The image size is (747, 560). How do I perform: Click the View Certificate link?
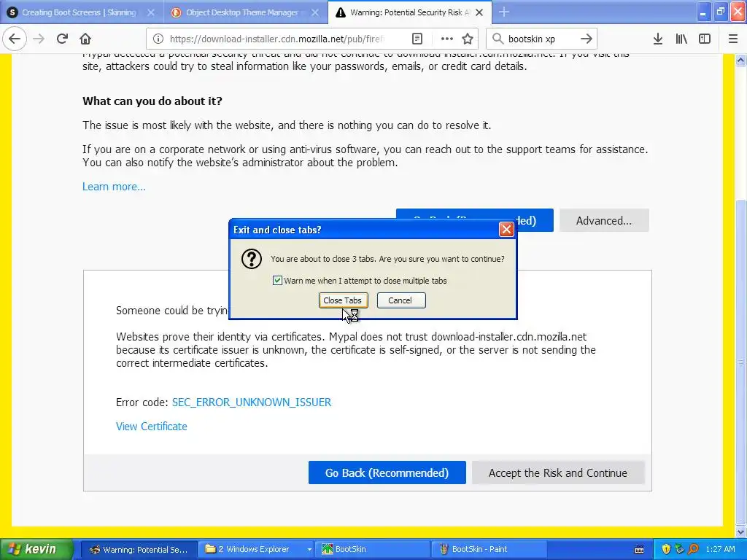click(x=152, y=426)
